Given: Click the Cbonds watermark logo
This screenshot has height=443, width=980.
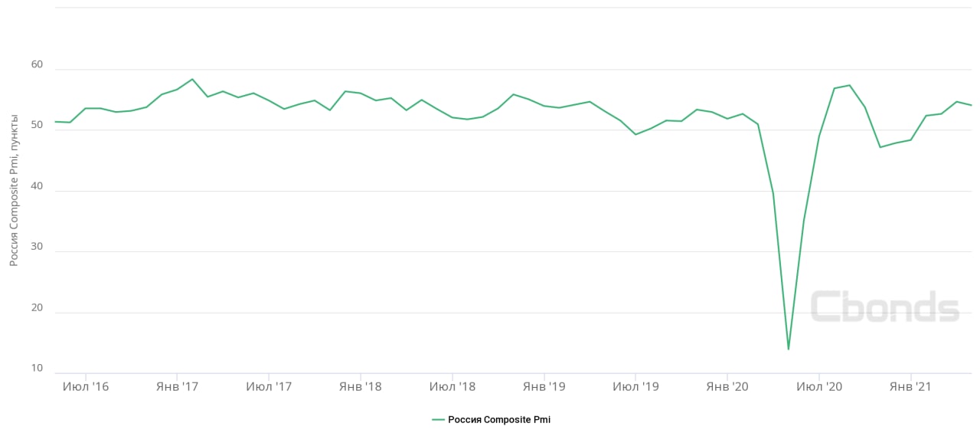Looking at the screenshot, I should tap(884, 307).
